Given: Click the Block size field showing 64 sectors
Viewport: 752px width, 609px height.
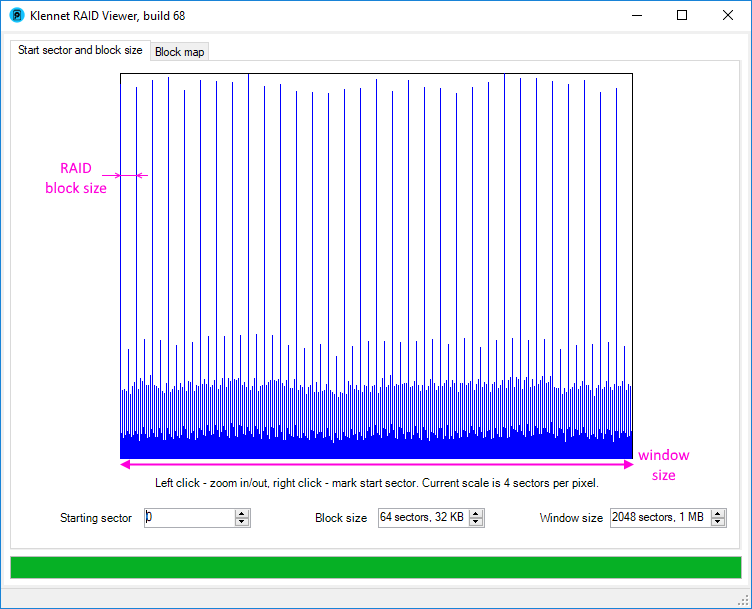Looking at the screenshot, I should pyautogui.click(x=424, y=517).
